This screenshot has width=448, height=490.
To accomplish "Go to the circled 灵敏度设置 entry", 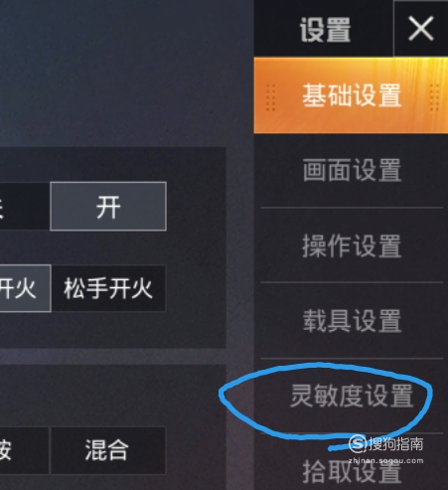I will (352, 396).
